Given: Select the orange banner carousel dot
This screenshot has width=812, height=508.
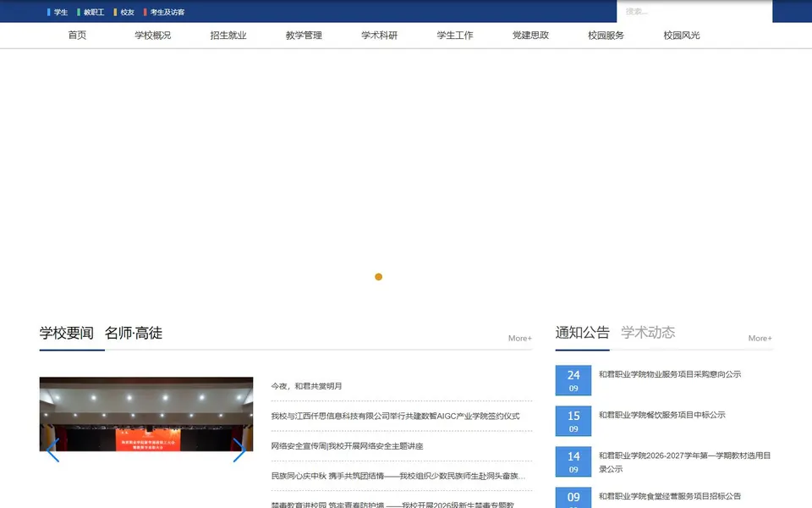Looking at the screenshot, I should (379, 277).
